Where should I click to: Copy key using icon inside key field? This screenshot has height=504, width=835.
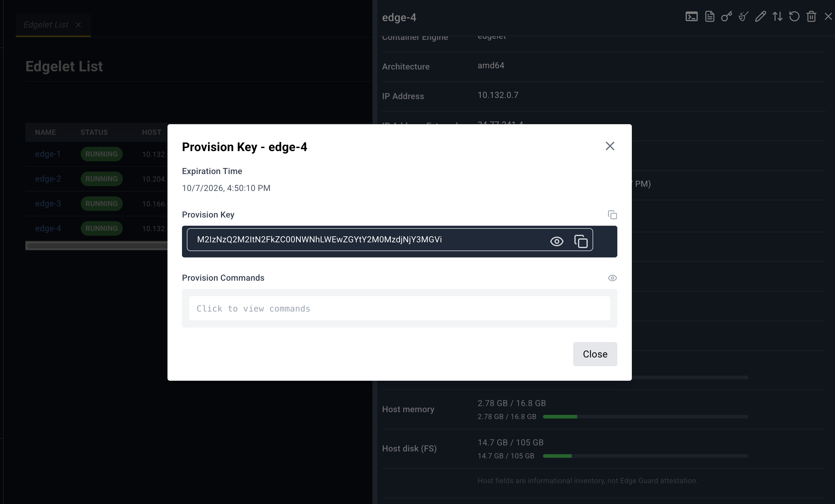coord(581,241)
